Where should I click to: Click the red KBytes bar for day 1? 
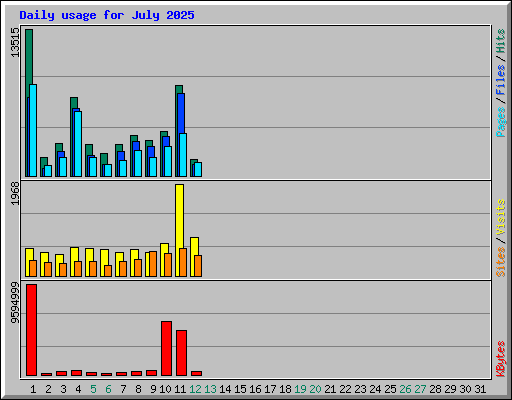click(31, 330)
